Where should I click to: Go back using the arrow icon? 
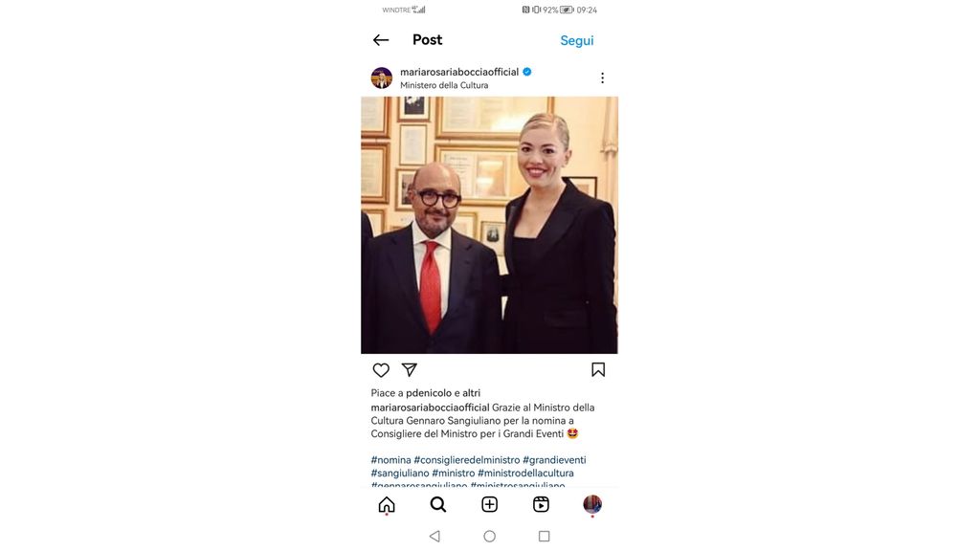381,40
